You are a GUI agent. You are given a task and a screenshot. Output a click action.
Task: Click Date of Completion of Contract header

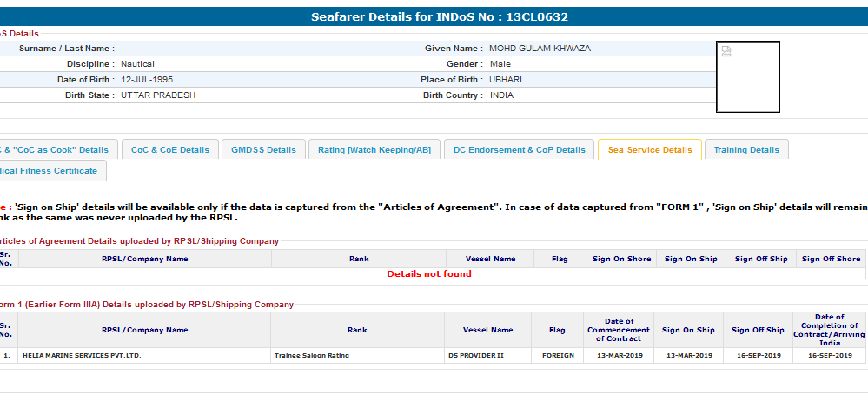[829, 330]
